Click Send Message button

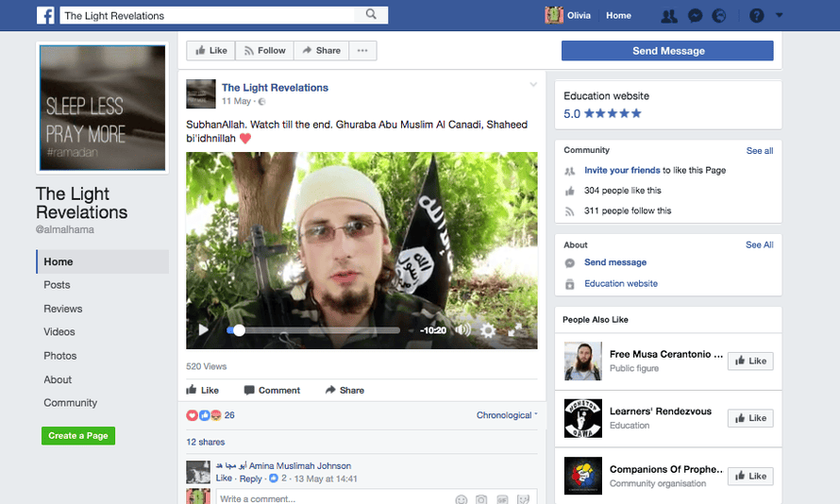point(667,51)
